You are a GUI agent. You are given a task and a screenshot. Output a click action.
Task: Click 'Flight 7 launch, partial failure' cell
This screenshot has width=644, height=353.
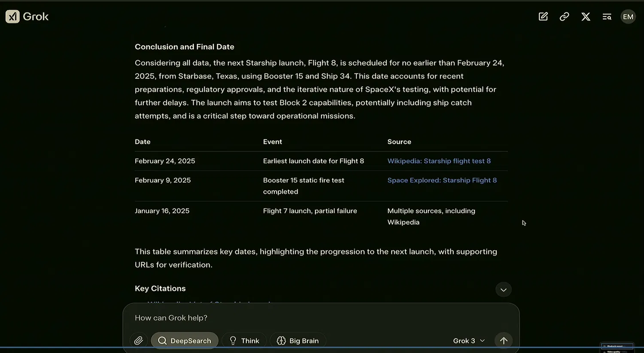click(310, 211)
